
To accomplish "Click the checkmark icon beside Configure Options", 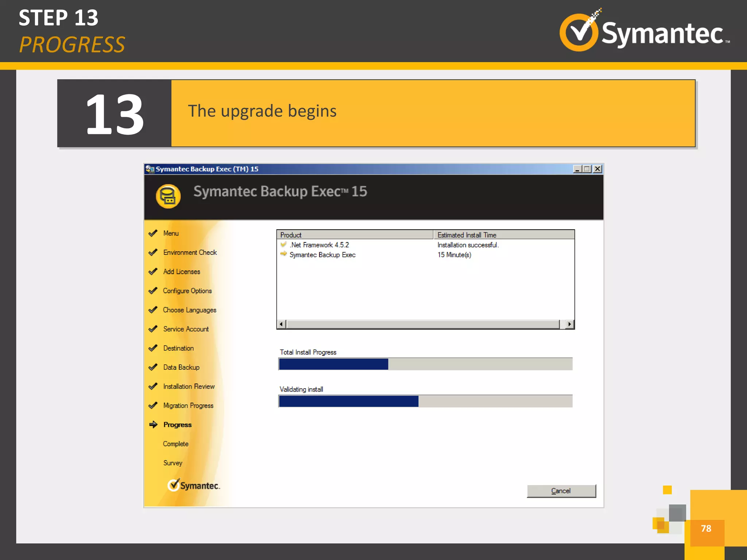I will point(153,291).
